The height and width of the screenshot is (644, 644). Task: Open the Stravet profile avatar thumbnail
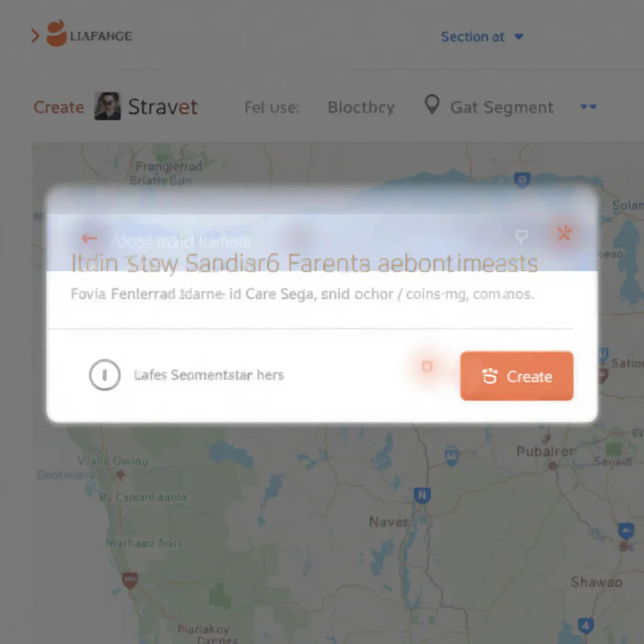pos(108,106)
